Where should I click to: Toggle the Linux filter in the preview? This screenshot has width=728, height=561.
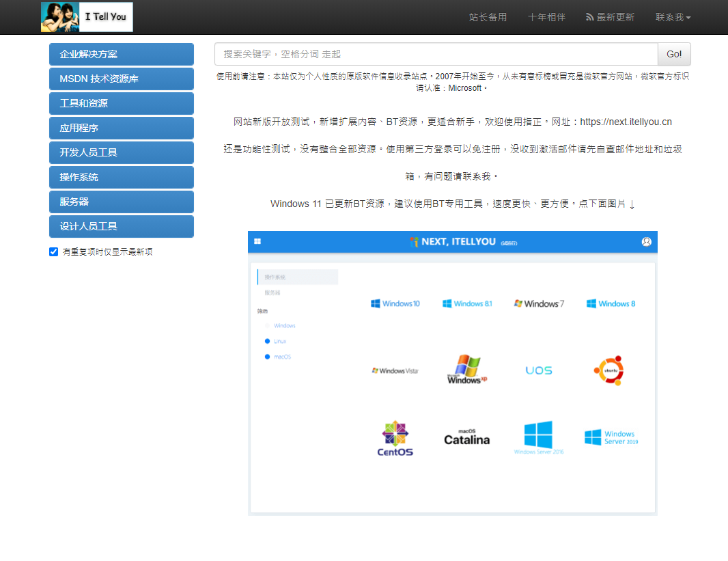pos(275,342)
